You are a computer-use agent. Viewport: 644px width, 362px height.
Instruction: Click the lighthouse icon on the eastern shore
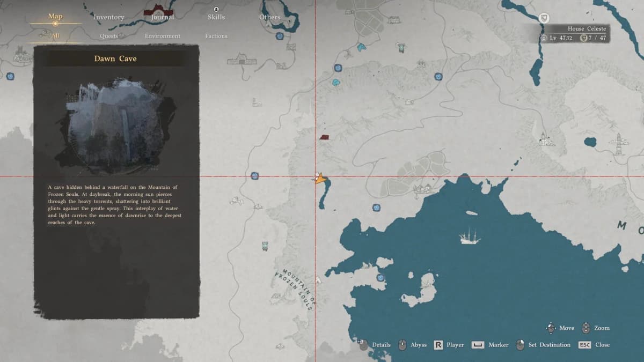point(618,144)
